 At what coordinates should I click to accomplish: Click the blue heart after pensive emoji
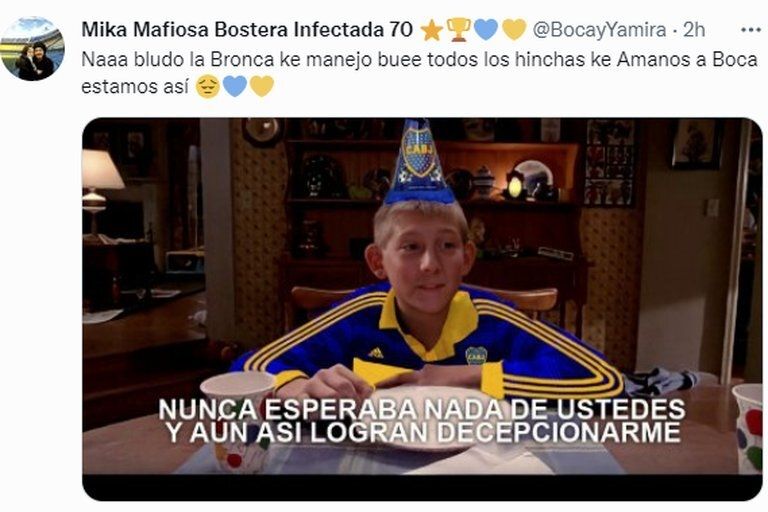pos(235,87)
